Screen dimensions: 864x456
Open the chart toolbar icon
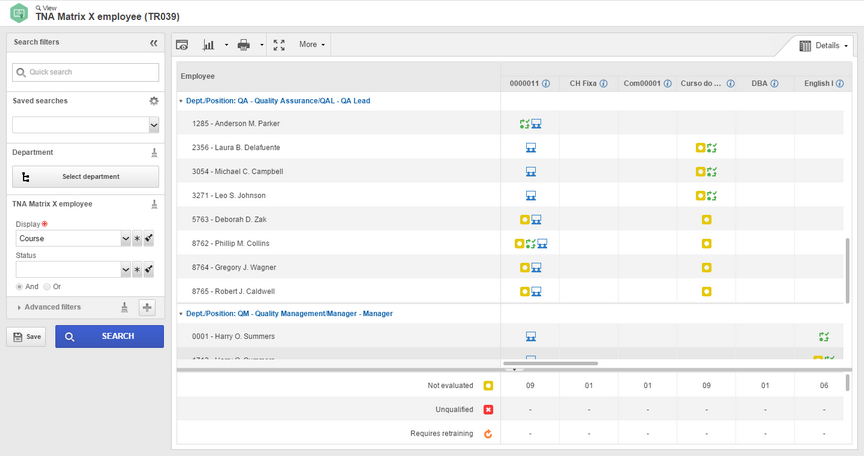[208, 45]
